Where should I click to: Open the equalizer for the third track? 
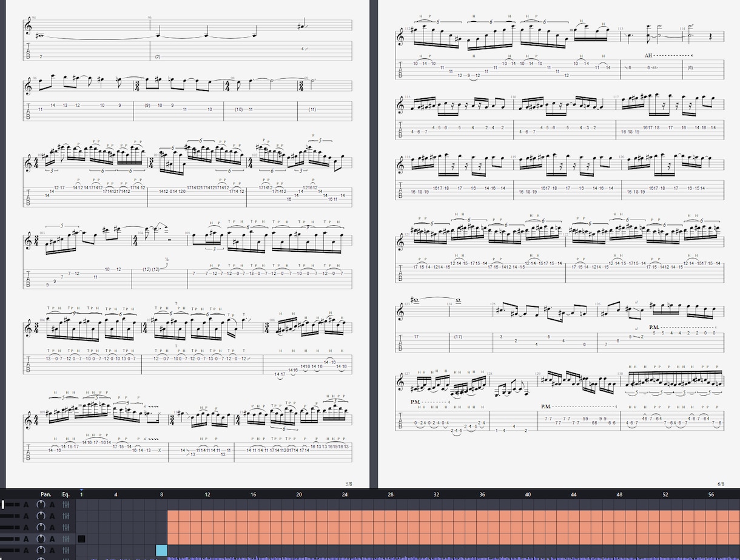(66, 527)
